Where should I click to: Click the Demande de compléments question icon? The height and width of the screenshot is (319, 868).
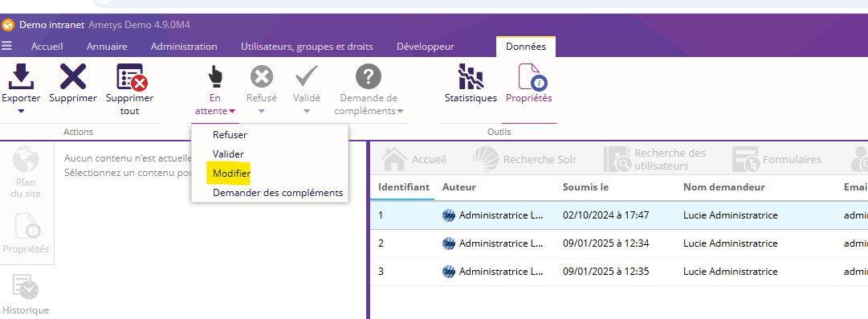click(x=368, y=76)
